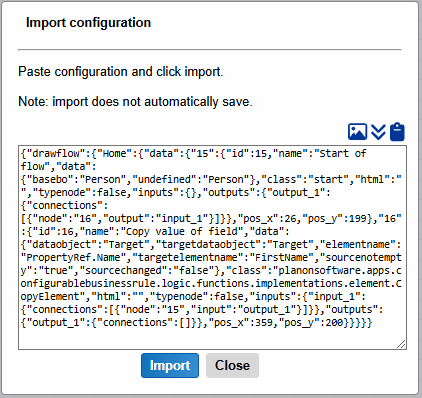Click the textarea resize handle in corner
Image resolution: width=422 pixels, height=398 pixels.
pyautogui.click(x=401, y=344)
